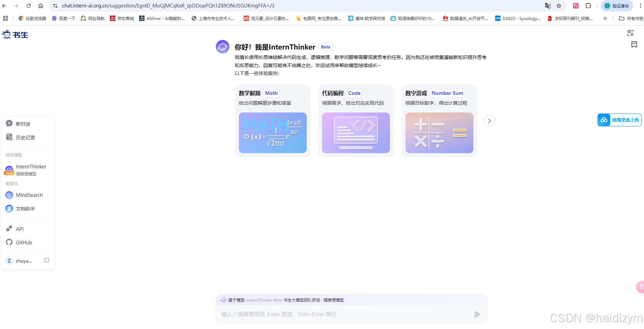
Task: Click the InternThinker-Beta model label
Action: (264, 300)
